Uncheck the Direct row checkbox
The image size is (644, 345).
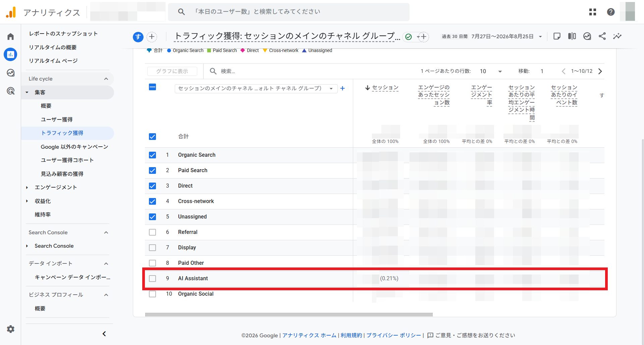[x=152, y=186]
